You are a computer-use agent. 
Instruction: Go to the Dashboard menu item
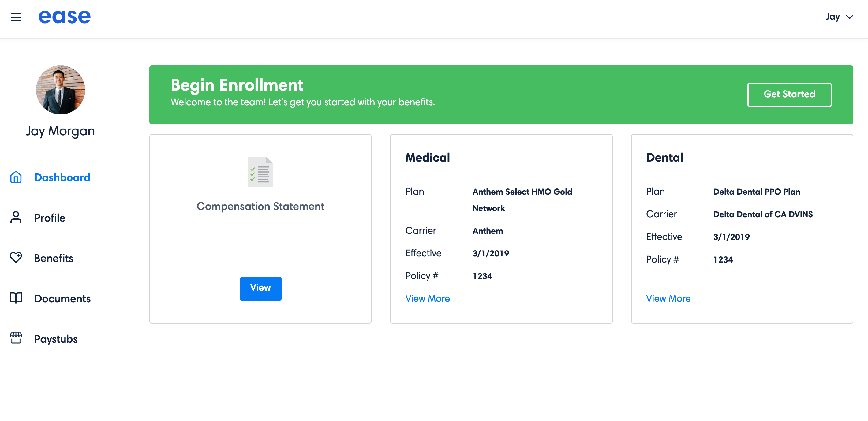pyautogui.click(x=62, y=177)
